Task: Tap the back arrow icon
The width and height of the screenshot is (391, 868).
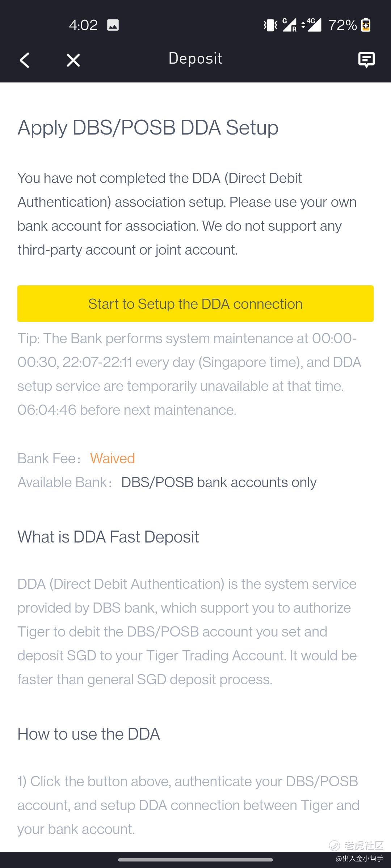Action: tap(25, 60)
